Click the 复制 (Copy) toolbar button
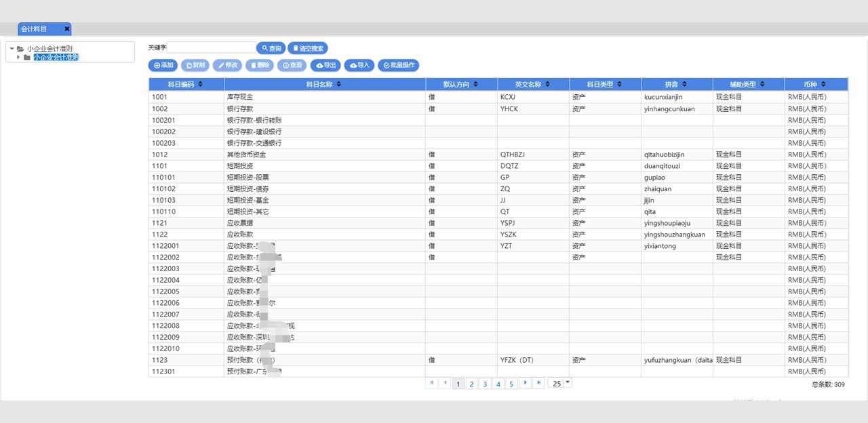The image size is (868, 423). click(195, 65)
